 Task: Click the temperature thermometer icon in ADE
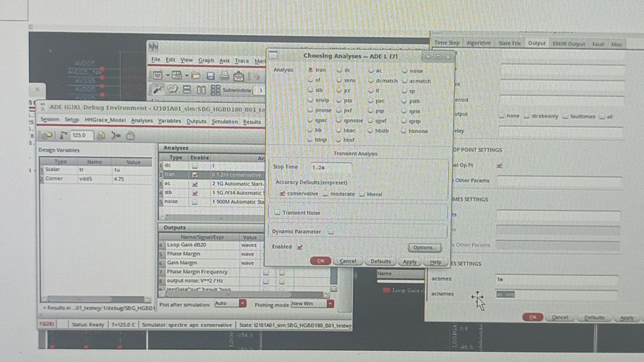63,135
